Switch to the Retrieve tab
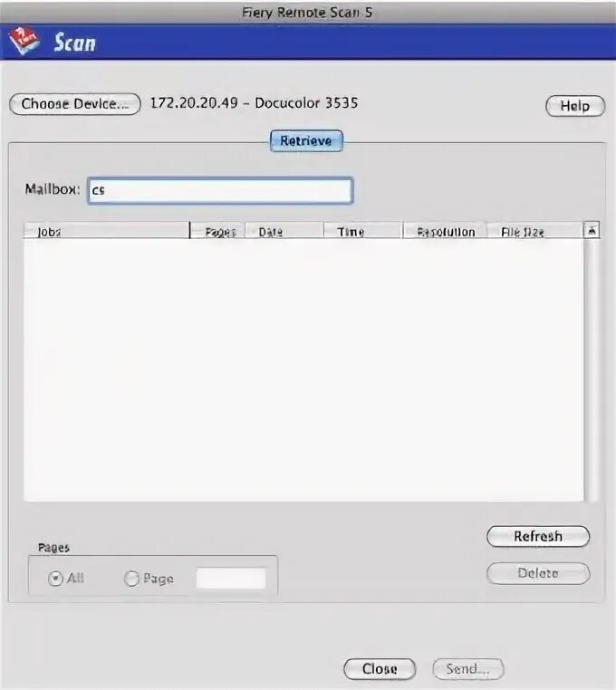Viewport: 616px width, 690px height. click(306, 141)
